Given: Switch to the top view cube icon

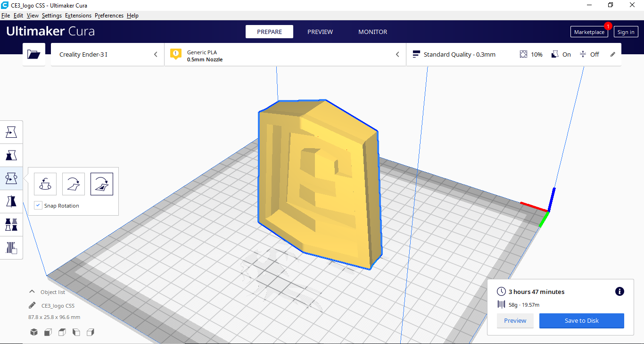Looking at the screenshot, I should tap(62, 332).
